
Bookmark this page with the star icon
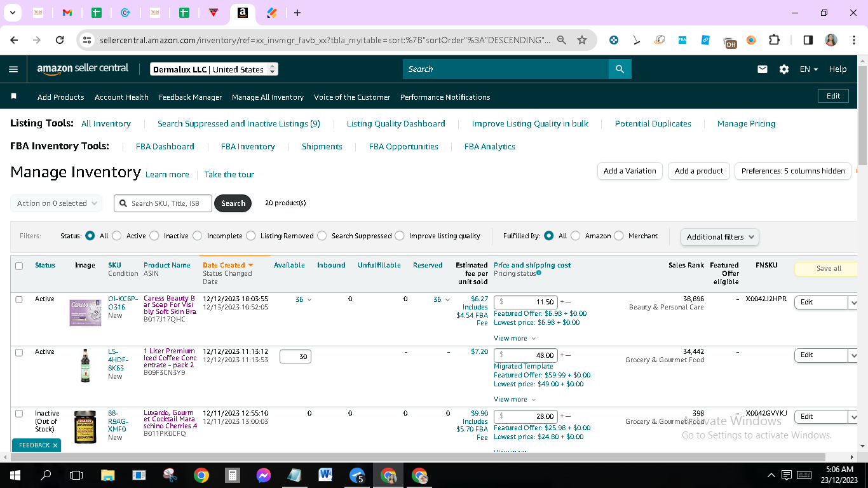tap(582, 40)
